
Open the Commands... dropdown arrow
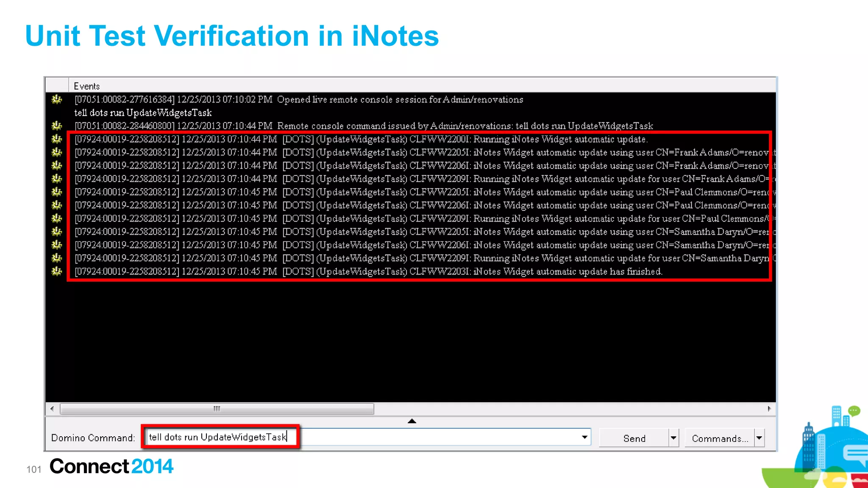pos(759,438)
